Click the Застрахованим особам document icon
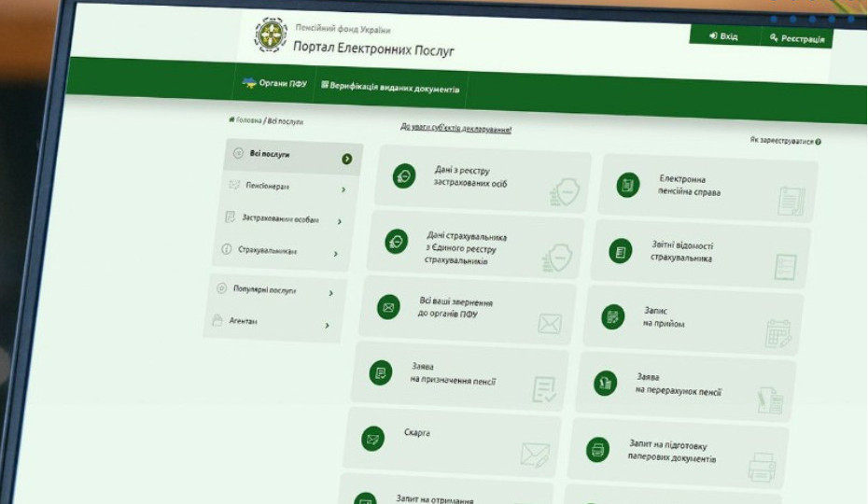 coord(231,217)
